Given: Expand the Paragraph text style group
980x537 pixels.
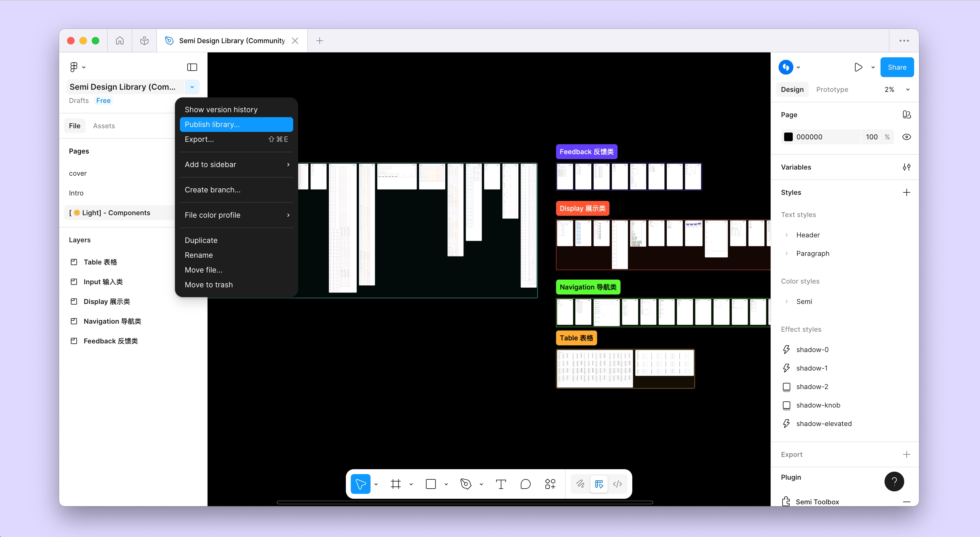Looking at the screenshot, I should 787,253.
